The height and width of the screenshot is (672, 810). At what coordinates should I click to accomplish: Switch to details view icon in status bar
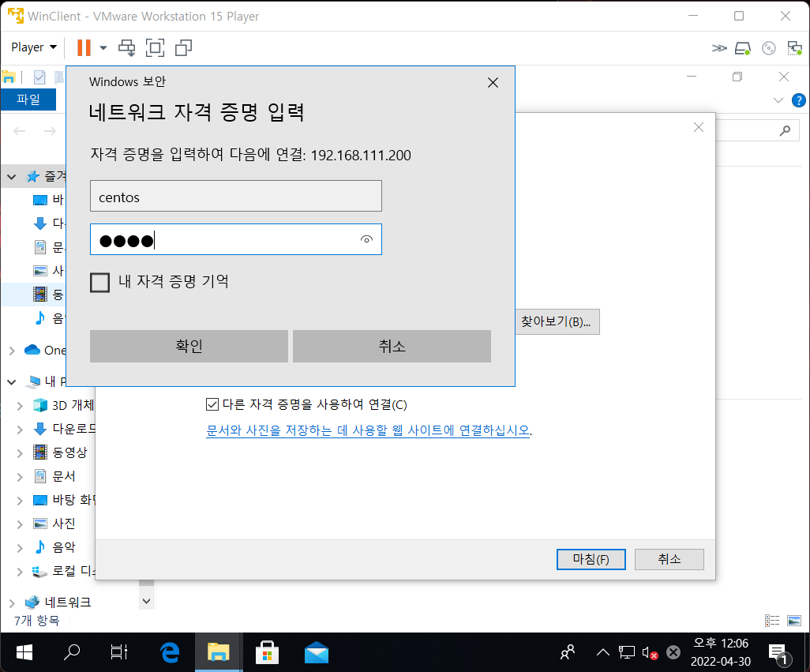(x=772, y=621)
